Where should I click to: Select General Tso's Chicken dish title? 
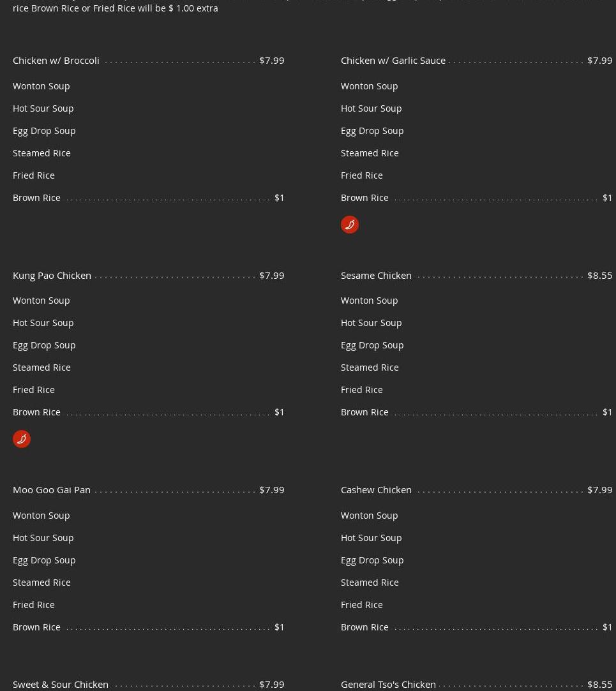(x=388, y=684)
